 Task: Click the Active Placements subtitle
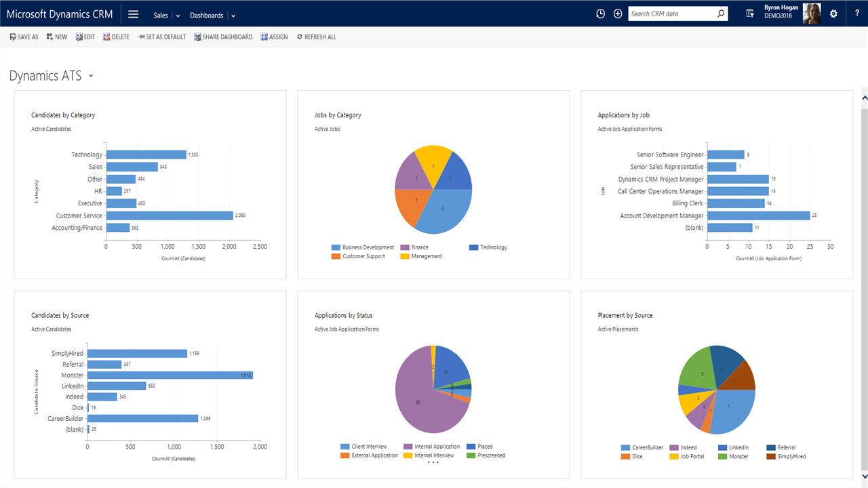pyautogui.click(x=618, y=329)
